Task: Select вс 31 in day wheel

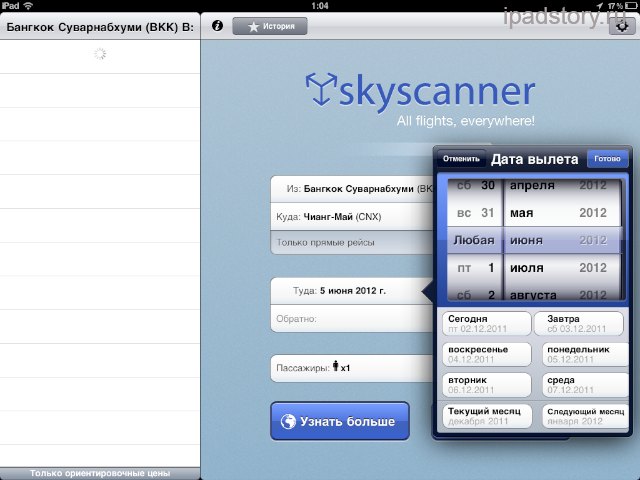Action: pyautogui.click(x=475, y=213)
